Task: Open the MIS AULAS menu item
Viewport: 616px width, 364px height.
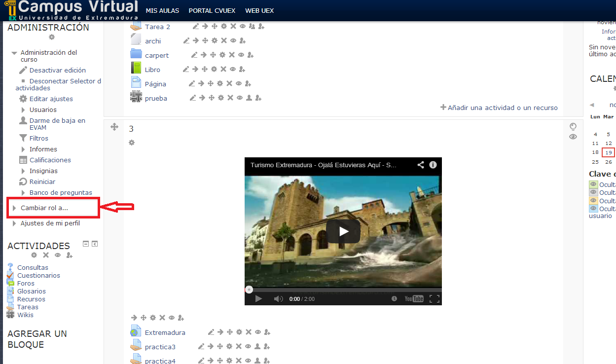Action: coord(162,11)
